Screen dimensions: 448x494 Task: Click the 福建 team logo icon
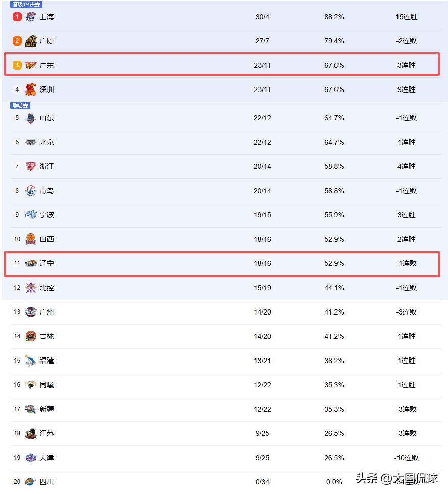point(30,361)
